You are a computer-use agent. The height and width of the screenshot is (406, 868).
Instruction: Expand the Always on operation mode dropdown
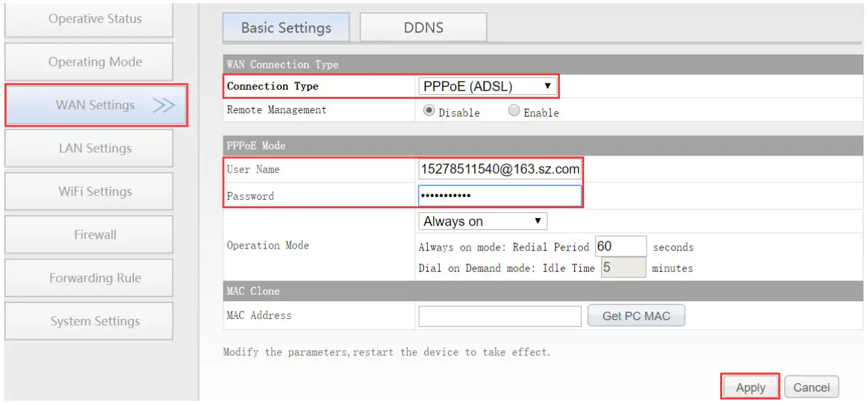[x=482, y=221]
